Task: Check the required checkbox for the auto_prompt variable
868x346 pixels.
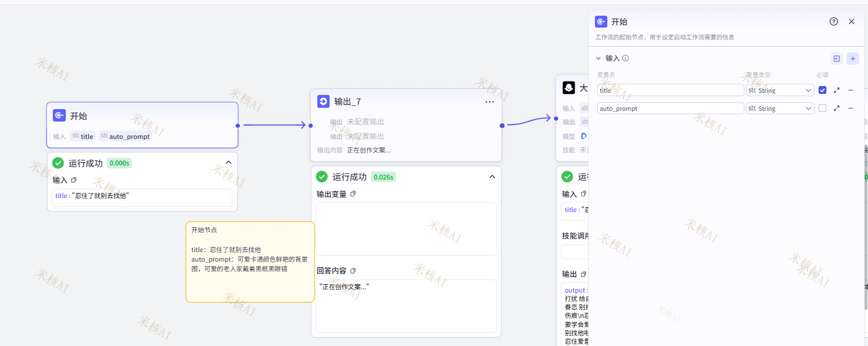Action: click(822, 109)
